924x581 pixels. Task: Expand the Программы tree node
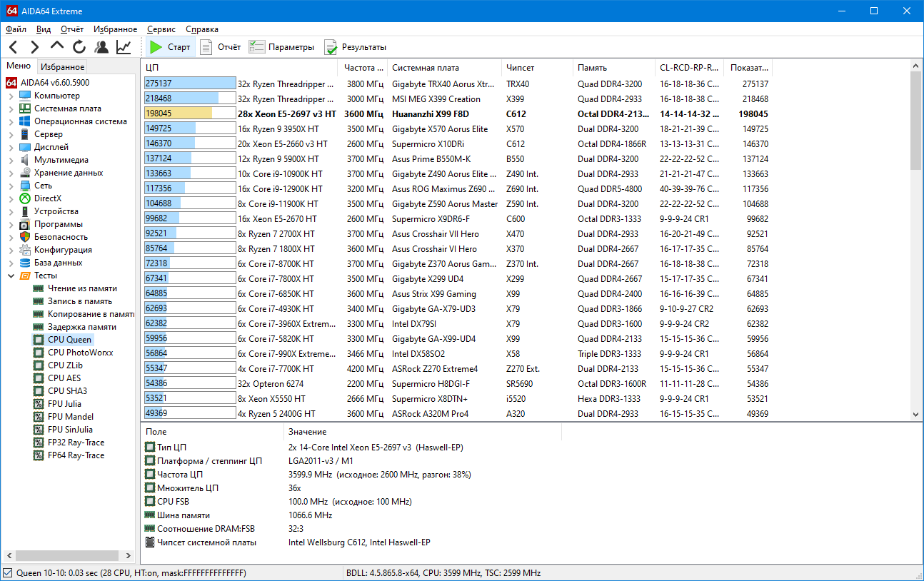tap(11, 224)
